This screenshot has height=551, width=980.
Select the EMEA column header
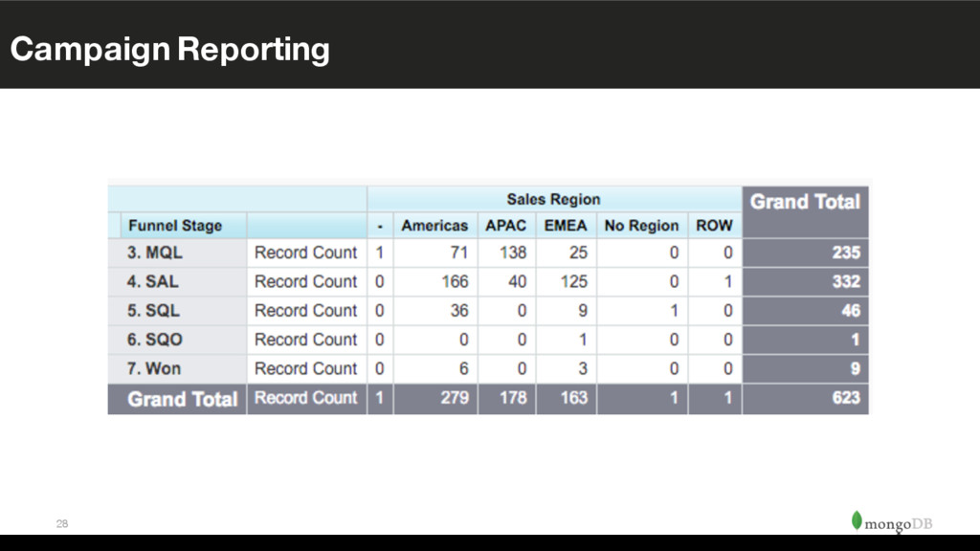pos(566,226)
